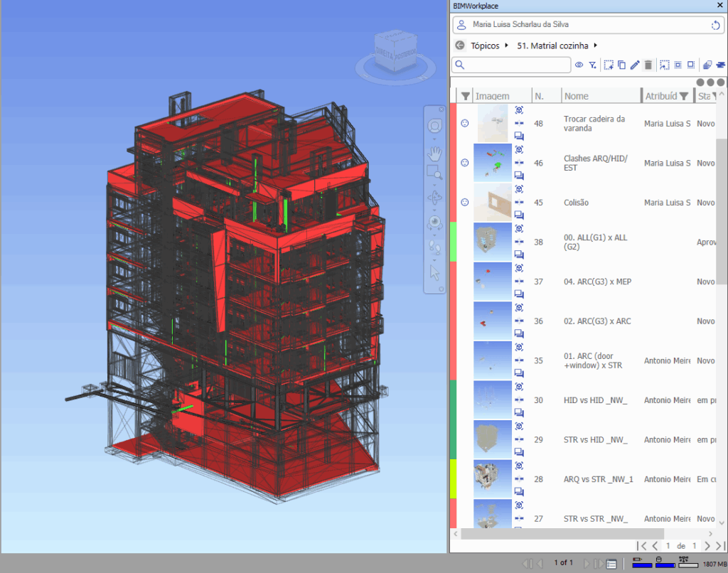Zoom to viewpoint icon for topic 38
This screenshot has width=728, height=573.
[x=519, y=228]
